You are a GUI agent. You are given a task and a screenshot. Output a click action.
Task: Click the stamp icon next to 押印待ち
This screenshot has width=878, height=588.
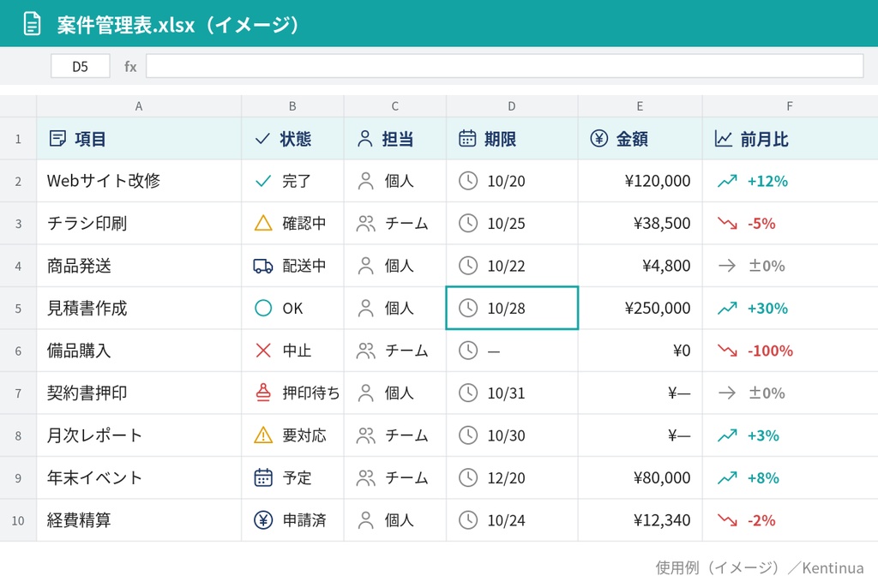pos(263,393)
